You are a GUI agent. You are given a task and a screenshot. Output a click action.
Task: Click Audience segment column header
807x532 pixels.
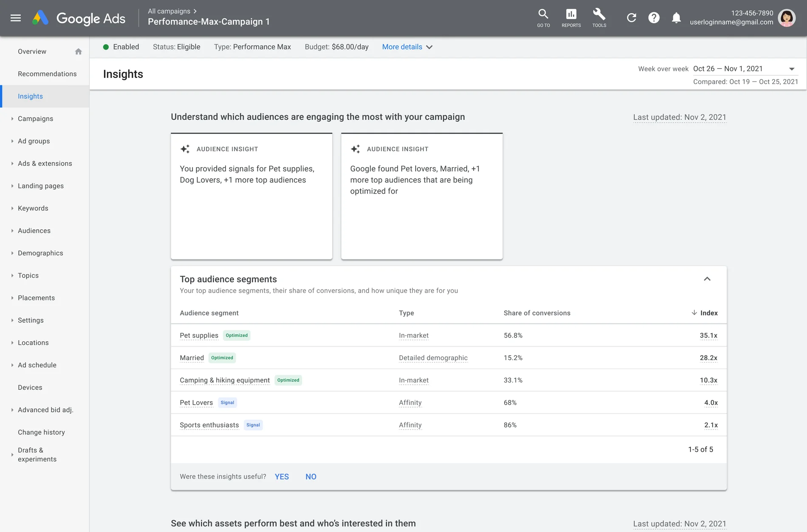(209, 313)
